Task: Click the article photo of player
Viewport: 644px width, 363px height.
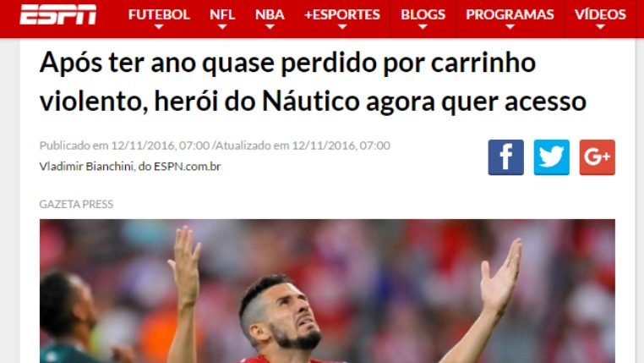Action: tap(327, 291)
